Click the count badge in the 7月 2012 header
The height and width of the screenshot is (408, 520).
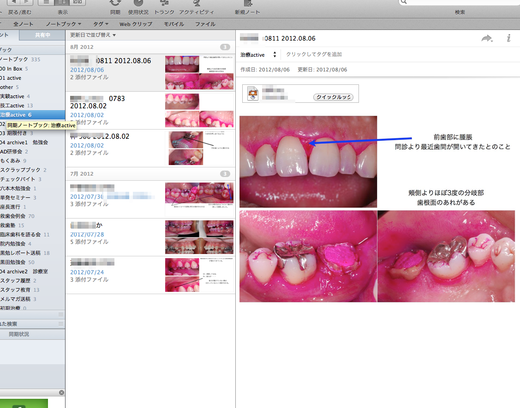point(225,174)
